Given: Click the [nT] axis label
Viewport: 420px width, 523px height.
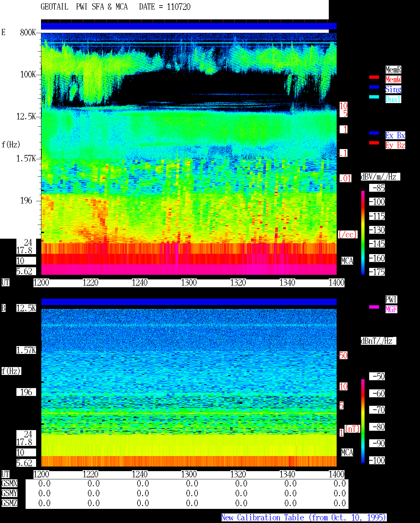Looking at the screenshot, I should pos(352,429).
